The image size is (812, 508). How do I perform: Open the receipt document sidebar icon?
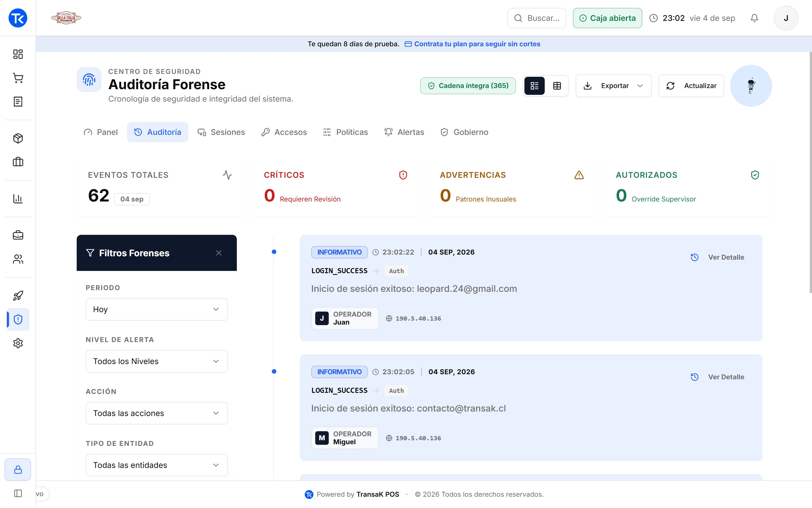18,102
